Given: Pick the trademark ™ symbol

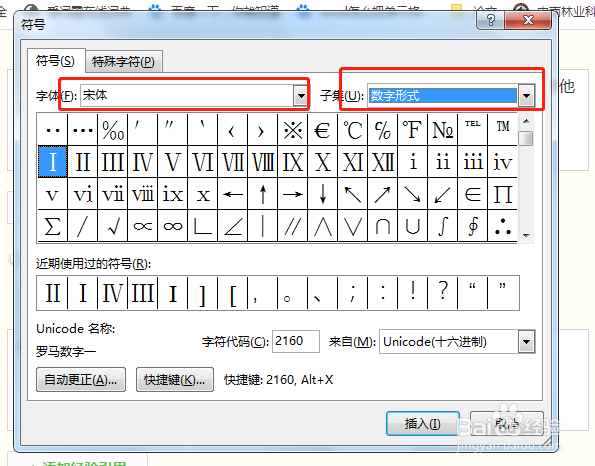Looking at the screenshot, I should 502,130.
